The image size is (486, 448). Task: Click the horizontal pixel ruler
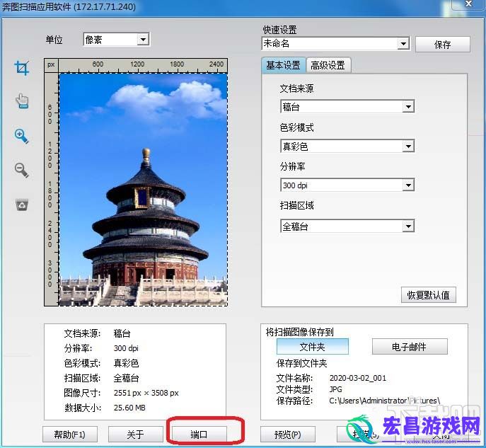(x=143, y=66)
